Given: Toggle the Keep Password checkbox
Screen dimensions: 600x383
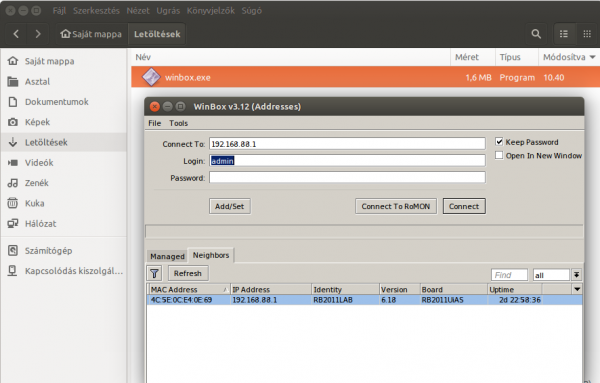Looking at the screenshot, I should [x=499, y=142].
